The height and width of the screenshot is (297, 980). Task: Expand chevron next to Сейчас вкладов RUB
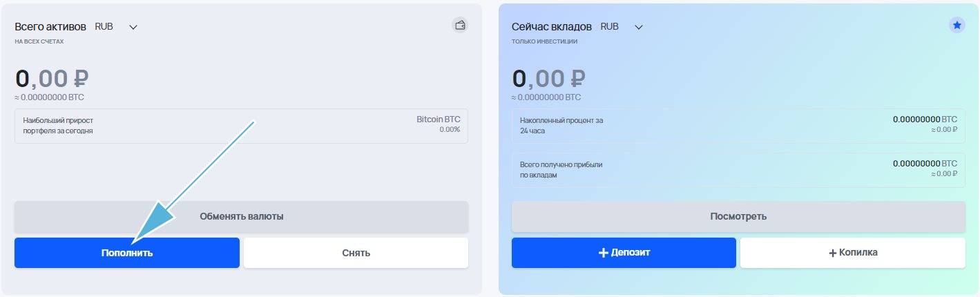639,27
